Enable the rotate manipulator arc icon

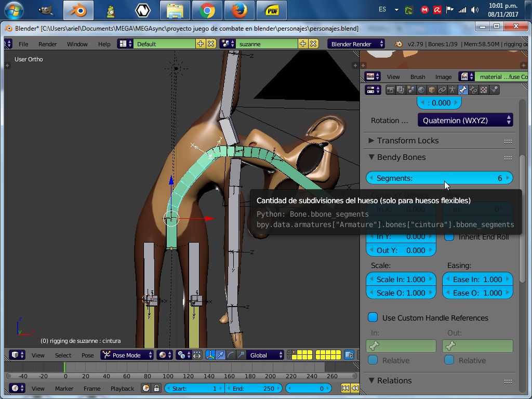point(231,355)
